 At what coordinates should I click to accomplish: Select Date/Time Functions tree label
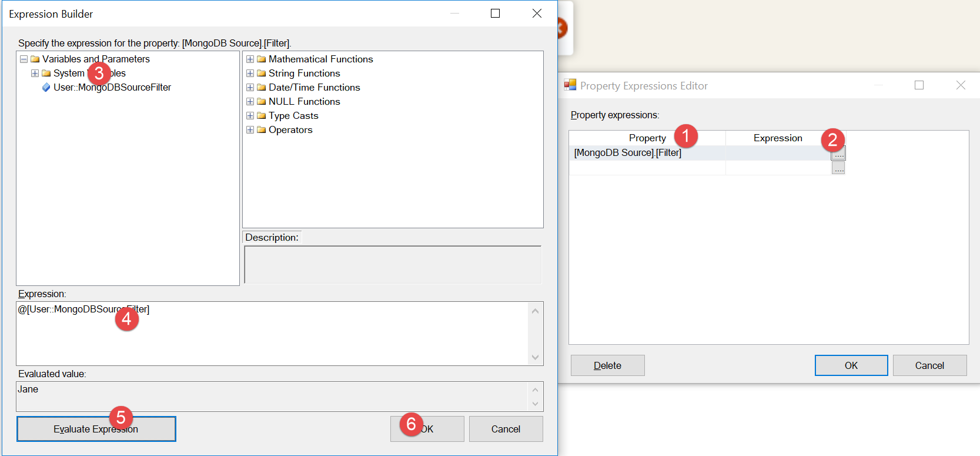(315, 87)
